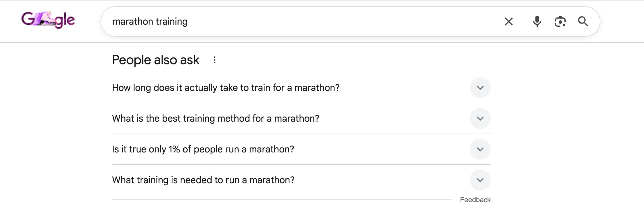Click "Is it true only 1% of people run a marathon?"
Image resolution: width=644 pixels, height=223 pixels.
203,149
